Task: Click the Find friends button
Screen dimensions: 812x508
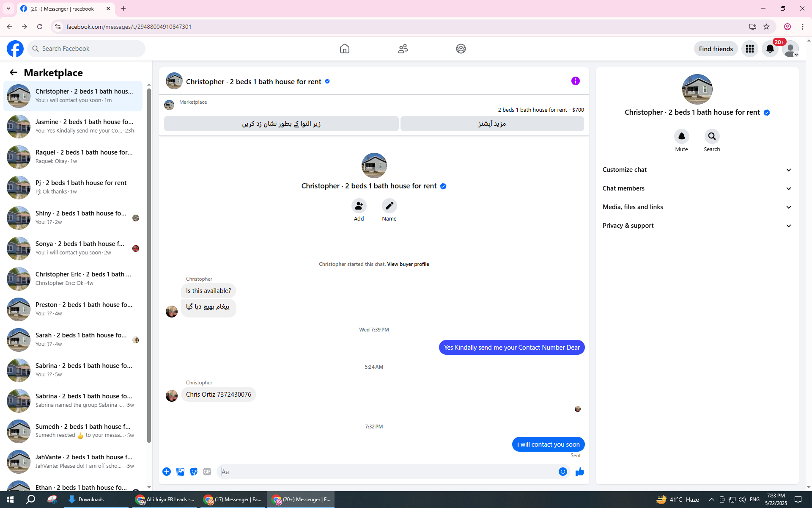Action: click(716, 49)
